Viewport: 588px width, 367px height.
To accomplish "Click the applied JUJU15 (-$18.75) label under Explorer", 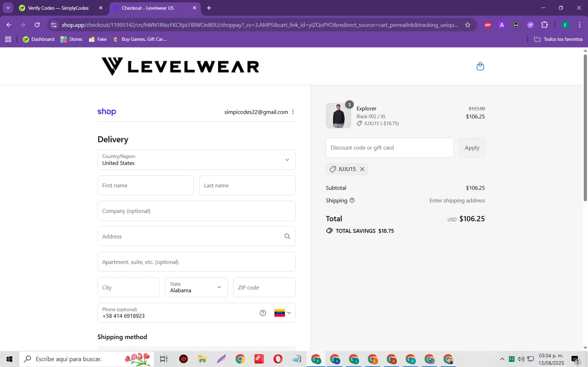I will click(377, 123).
